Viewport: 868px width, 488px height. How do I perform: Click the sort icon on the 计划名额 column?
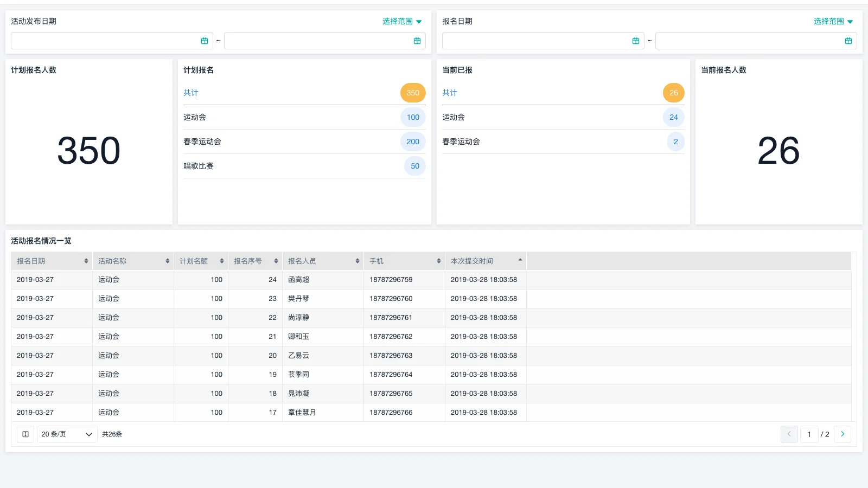tap(221, 261)
